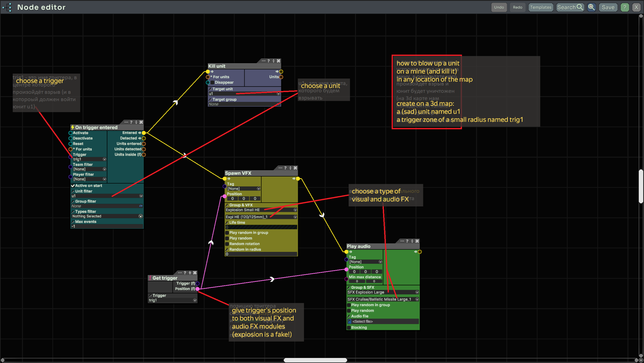The width and height of the screenshot is (644, 363).
Task: Close the Kill unit node
Action: coord(278,61)
